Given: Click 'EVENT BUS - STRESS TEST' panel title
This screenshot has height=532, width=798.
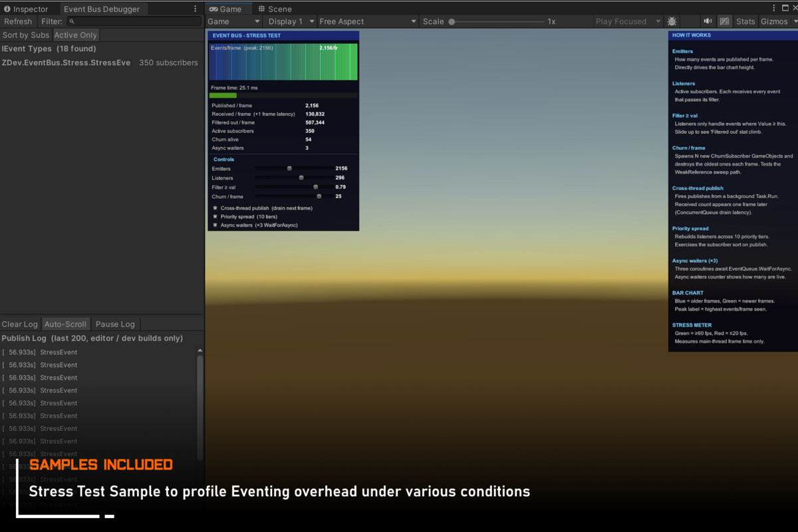Looking at the screenshot, I should click(x=247, y=36).
